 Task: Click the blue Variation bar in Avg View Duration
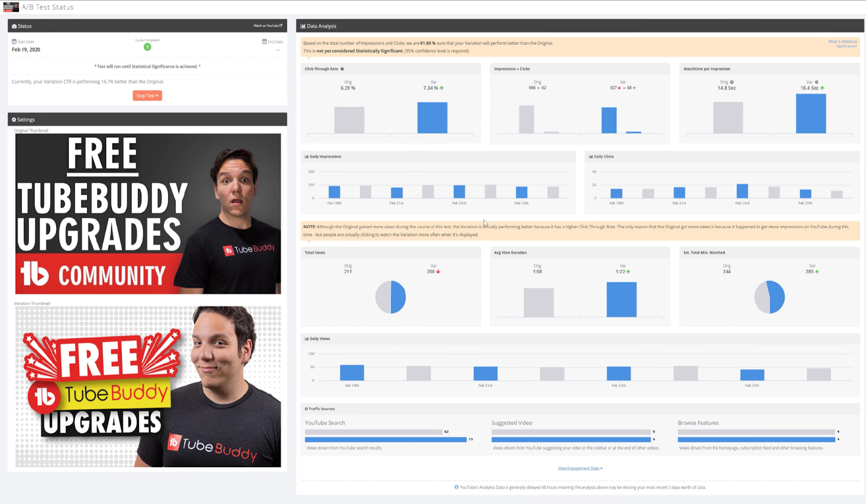pyautogui.click(x=621, y=300)
